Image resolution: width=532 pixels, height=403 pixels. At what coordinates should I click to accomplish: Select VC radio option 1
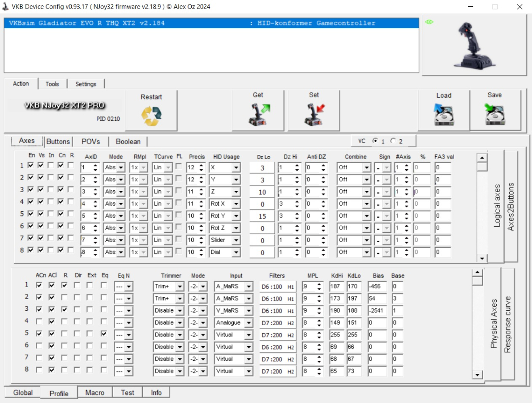click(375, 141)
